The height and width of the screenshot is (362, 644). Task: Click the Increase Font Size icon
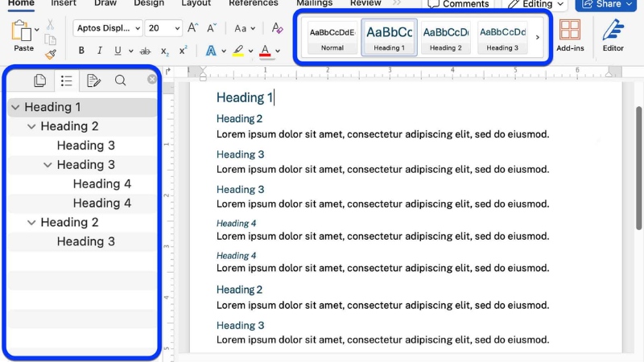point(192,28)
